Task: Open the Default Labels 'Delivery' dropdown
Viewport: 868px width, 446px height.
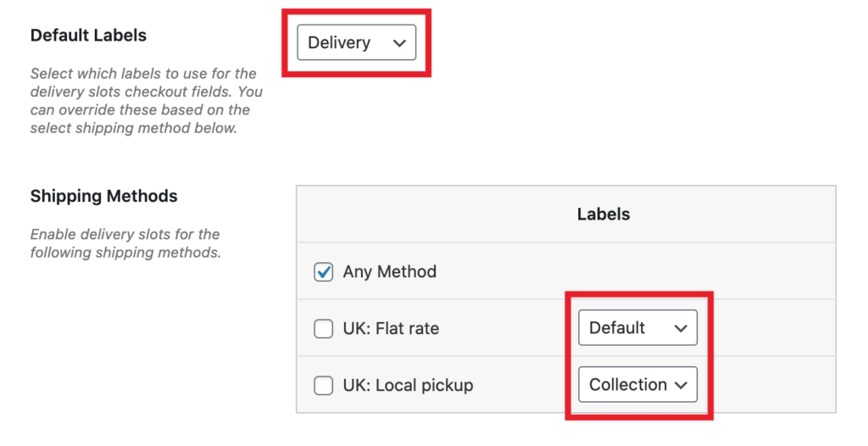Action: (x=356, y=42)
